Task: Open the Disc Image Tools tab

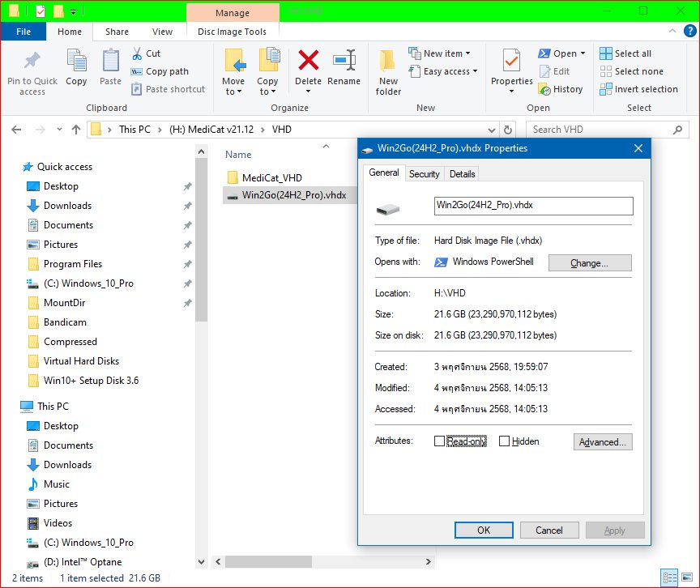Action: coord(233,32)
